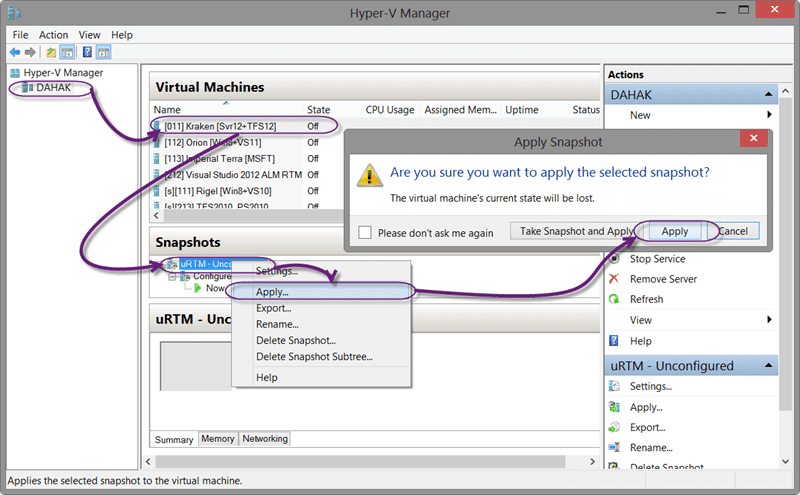Switch to the Summary tab
Viewport: 800px width, 495px height.
coord(173,439)
